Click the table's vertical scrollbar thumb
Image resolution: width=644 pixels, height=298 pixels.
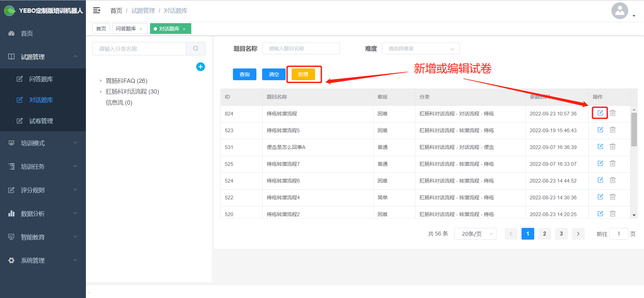pyautogui.click(x=634, y=129)
